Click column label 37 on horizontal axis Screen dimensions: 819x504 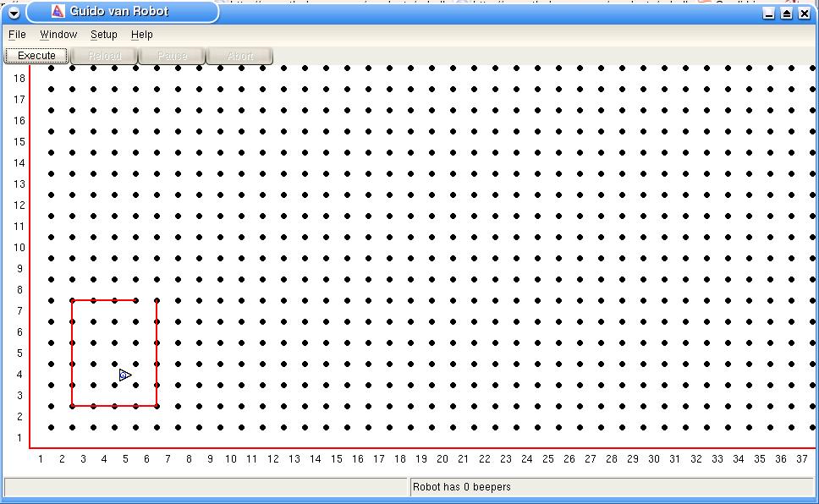pyautogui.click(x=802, y=458)
